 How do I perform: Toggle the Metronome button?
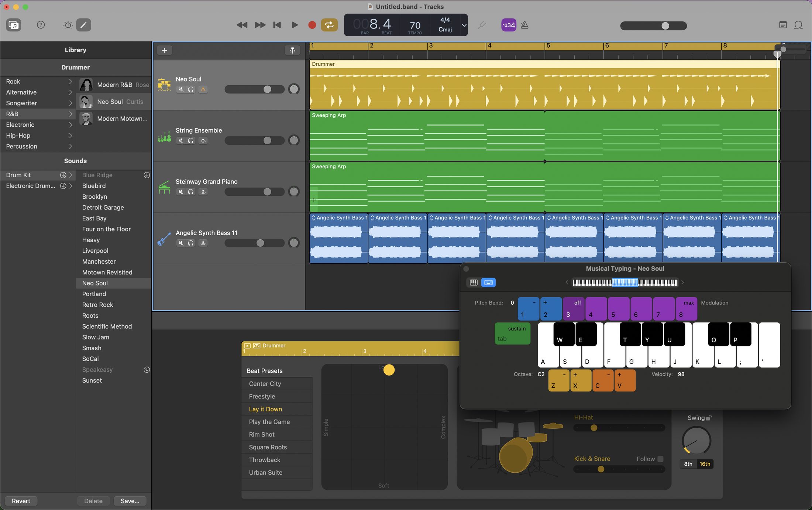524,25
